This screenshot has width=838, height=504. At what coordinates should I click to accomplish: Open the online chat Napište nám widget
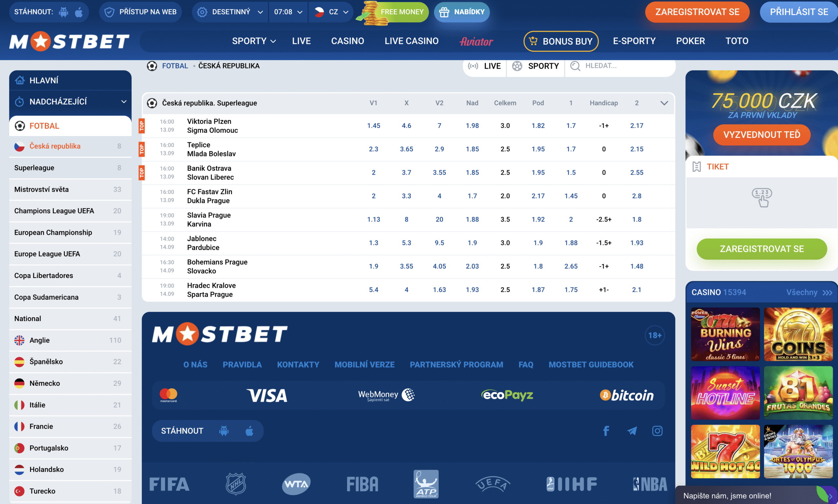tap(756, 495)
